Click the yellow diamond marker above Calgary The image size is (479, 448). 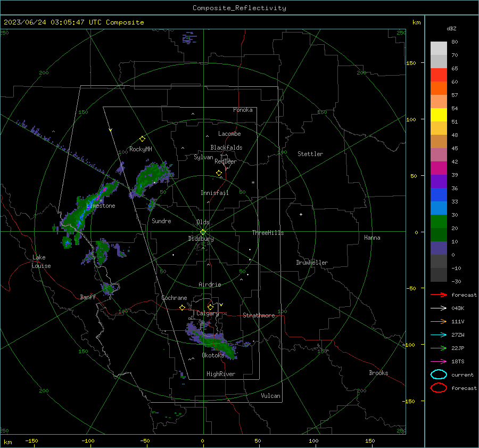[x=210, y=307]
